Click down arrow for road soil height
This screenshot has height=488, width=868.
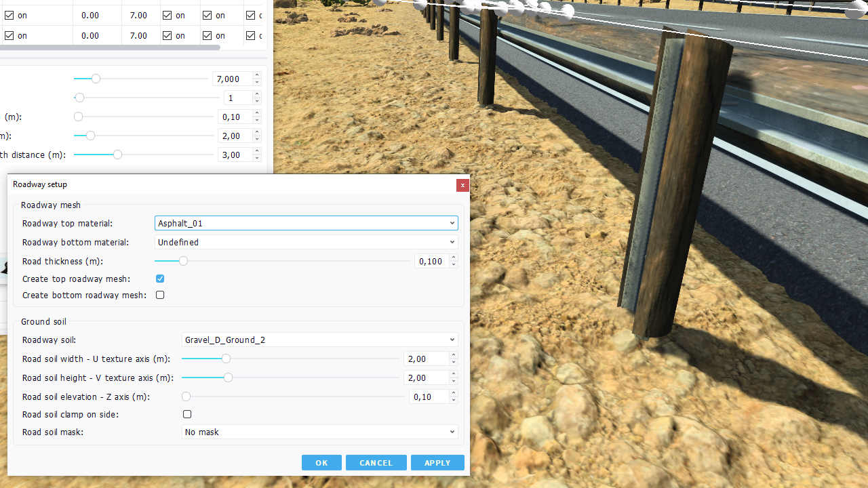click(x=453, y=381)
